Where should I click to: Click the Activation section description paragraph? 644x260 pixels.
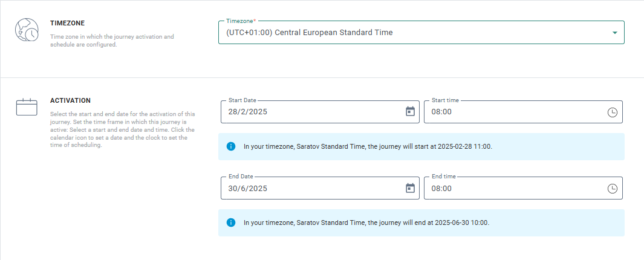pos(122,129)
